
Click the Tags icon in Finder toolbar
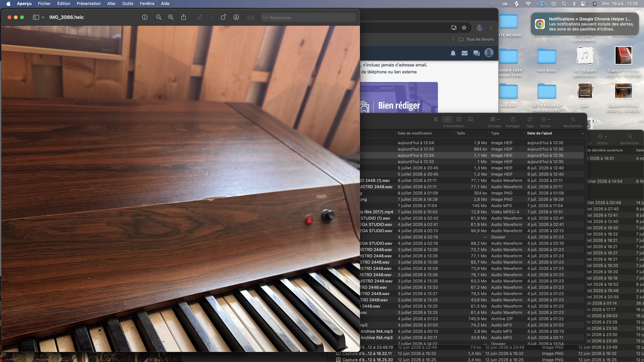click(530, 119)
